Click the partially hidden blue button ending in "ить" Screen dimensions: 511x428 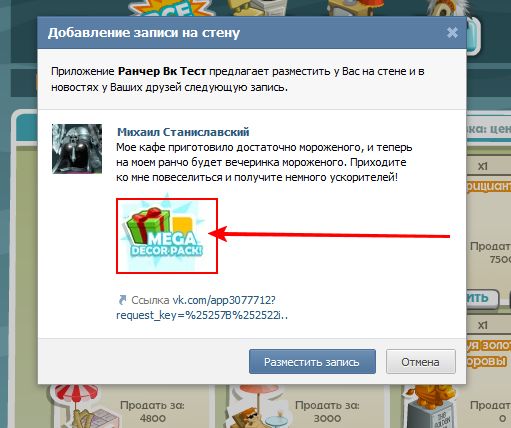point(482,298)
